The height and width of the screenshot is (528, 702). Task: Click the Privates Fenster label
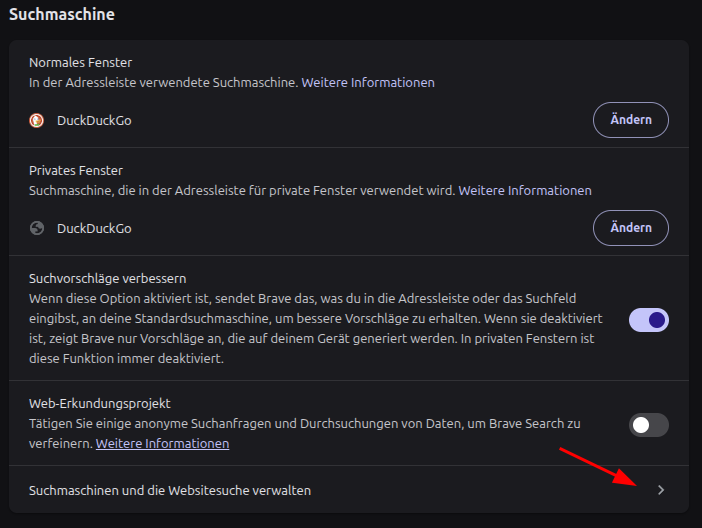76,171
